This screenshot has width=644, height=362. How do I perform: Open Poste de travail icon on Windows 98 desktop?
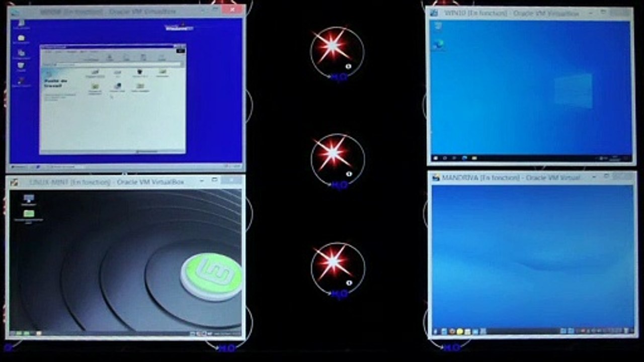tap(21, 23)
